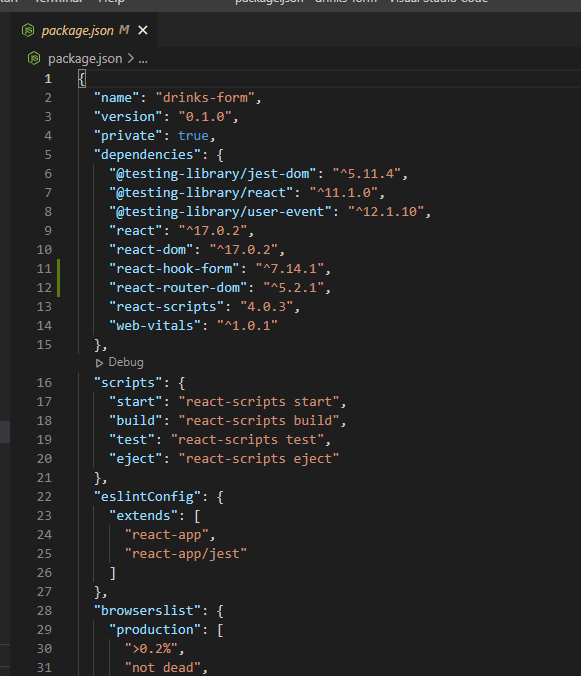The height and width of the screenshot is (676, 581).
Task: Click the "not dead" string
Action: tap(162, 668)
